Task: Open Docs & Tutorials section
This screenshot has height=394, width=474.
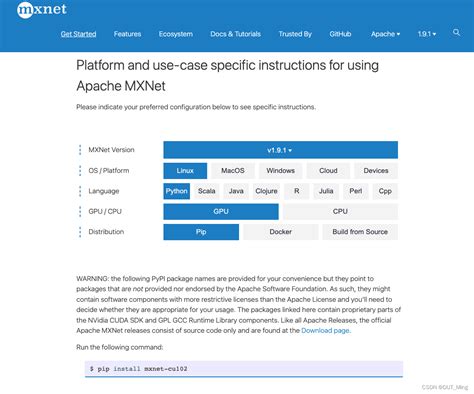Action: 235,34
